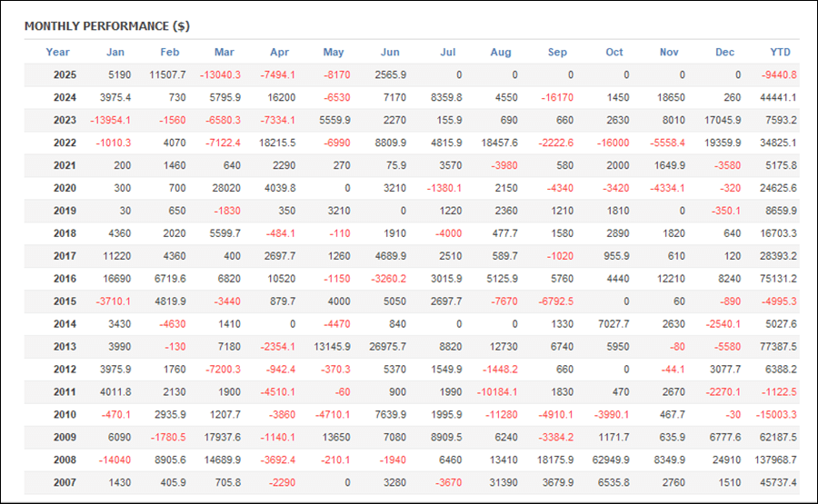818x504 pixels.
Task: Click the 2023 Dec value 17045.9
Action: click(x=723, y=121)
